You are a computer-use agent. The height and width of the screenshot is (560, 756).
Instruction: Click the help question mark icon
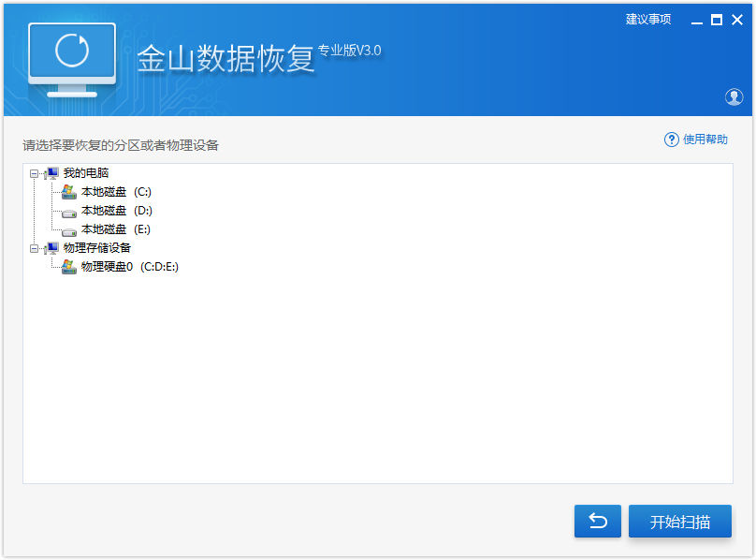671,140
